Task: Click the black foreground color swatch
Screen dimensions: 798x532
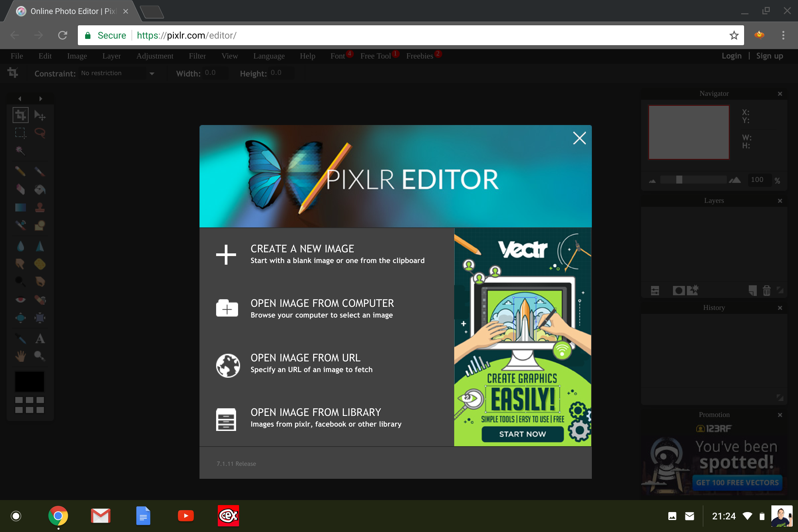Action: click(30, 381)
